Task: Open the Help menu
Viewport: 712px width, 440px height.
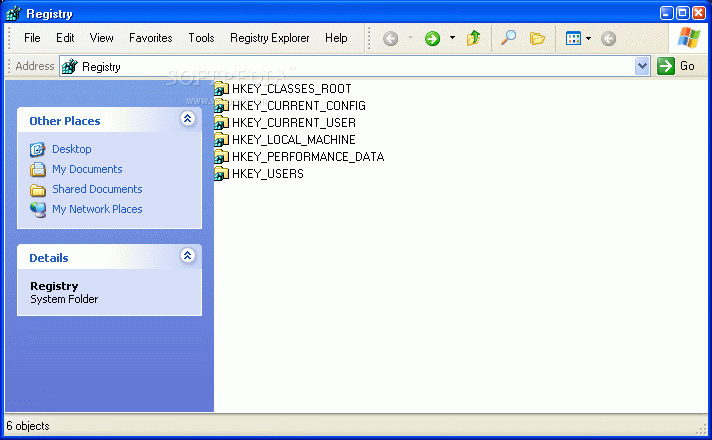Action: [336, 38]
